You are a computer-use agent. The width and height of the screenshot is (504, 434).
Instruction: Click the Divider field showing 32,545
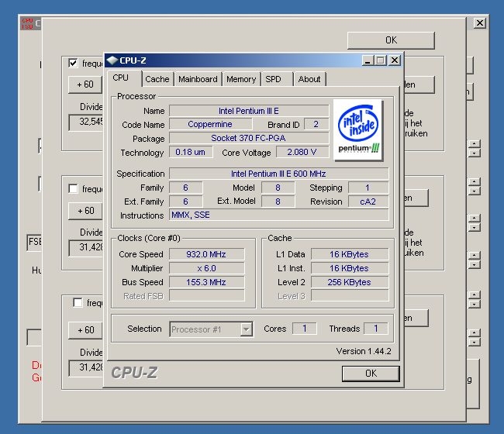click(86, 122)
